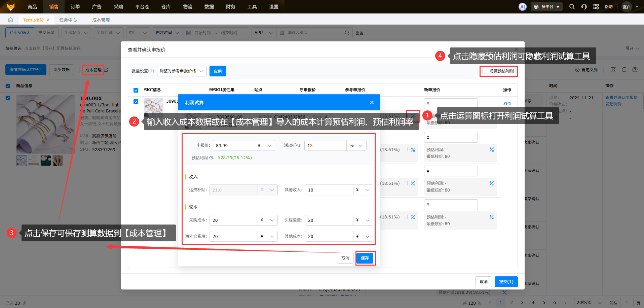Toggle the first SKC row checkbox
644x308 pixels.
click(136, 102)
